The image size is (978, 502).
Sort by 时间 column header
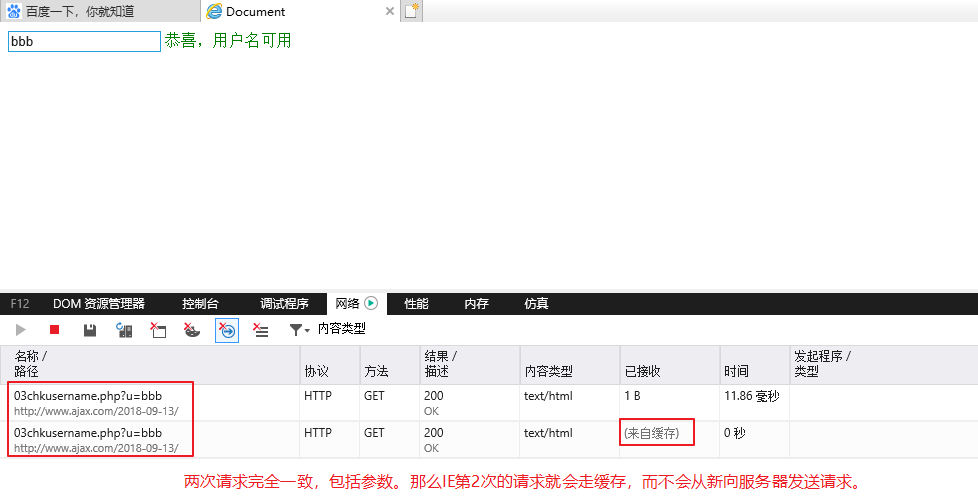[755, 364]
